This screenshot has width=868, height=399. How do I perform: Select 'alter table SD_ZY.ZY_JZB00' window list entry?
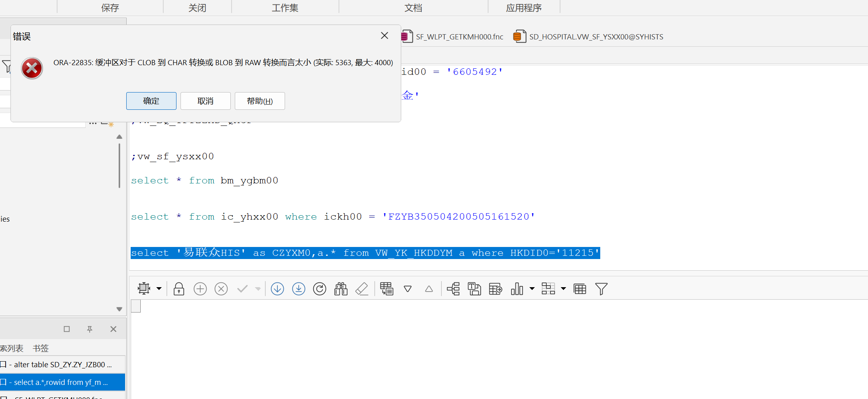click(x=62, y=365)
